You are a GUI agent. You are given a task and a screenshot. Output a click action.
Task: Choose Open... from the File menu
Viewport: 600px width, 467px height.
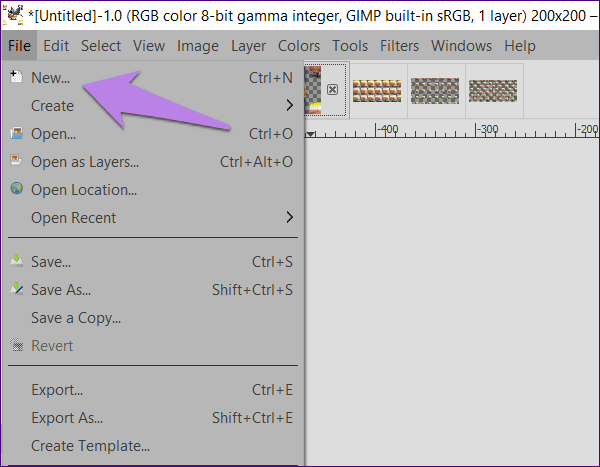[152, 134]
